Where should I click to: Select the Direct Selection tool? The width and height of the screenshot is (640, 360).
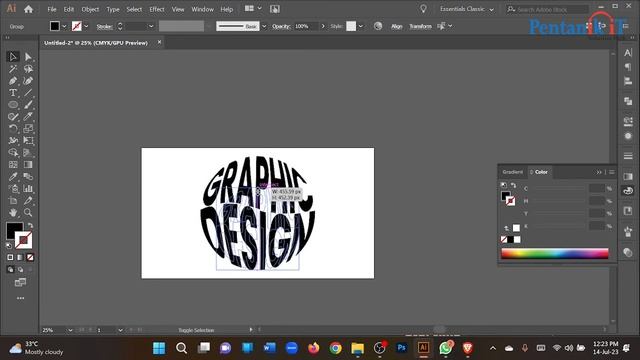pos(28,57)
